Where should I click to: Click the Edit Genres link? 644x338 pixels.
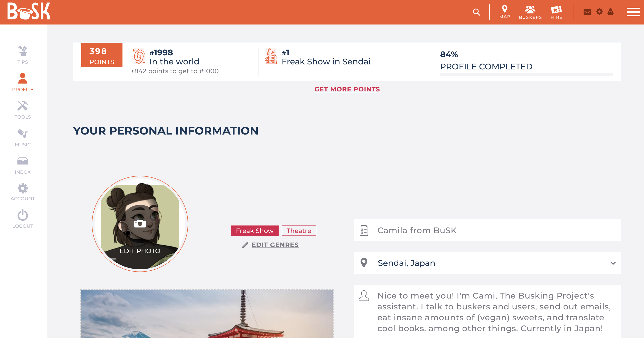click(x=275, y=245)
